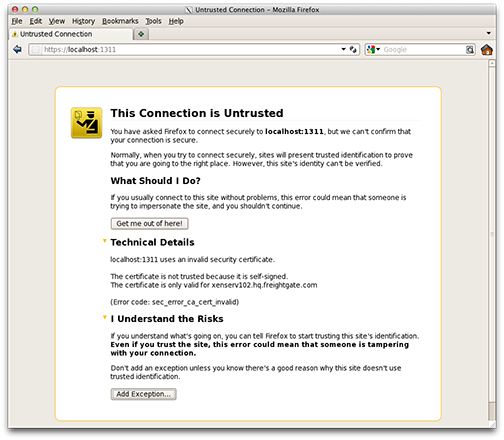Open a new tab with plus icon
This screenshot has height=440, width=504.
[x=141, y=34]
